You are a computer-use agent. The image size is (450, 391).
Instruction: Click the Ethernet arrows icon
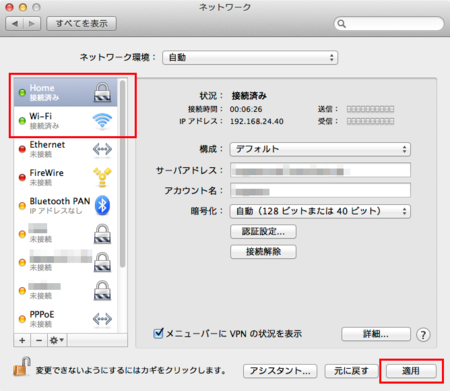tap(102, 149)
